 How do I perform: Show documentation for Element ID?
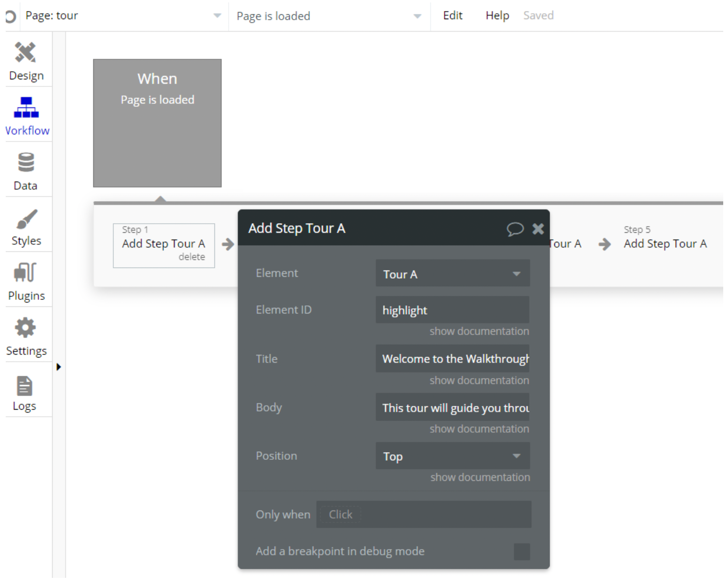[x=479, y=331]
